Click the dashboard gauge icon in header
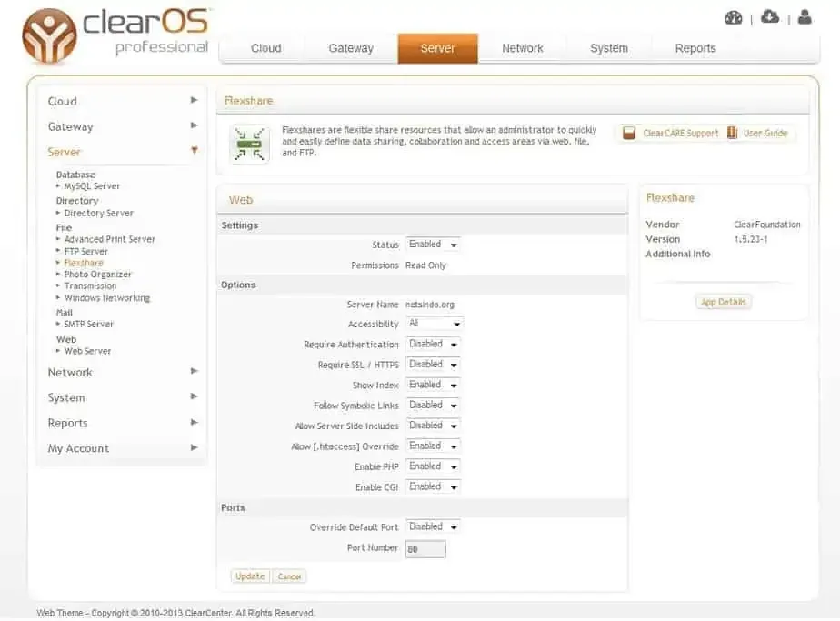The height and width of the screenshot is (621, 840). click(x=734, y=18)
